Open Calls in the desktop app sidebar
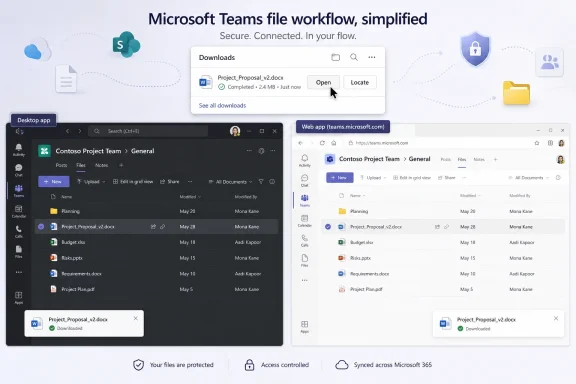 point(19,232)
